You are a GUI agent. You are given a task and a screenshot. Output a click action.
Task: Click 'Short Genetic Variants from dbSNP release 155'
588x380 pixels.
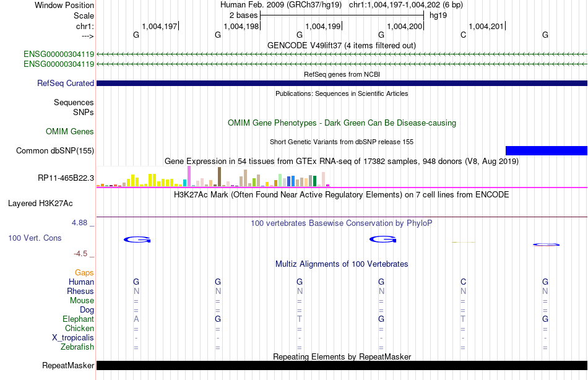342,142
